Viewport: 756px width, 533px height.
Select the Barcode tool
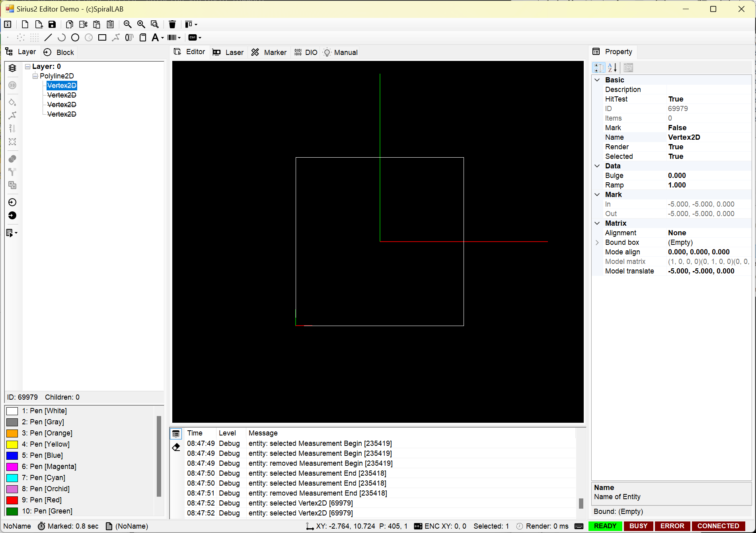[x=172, y=37]
